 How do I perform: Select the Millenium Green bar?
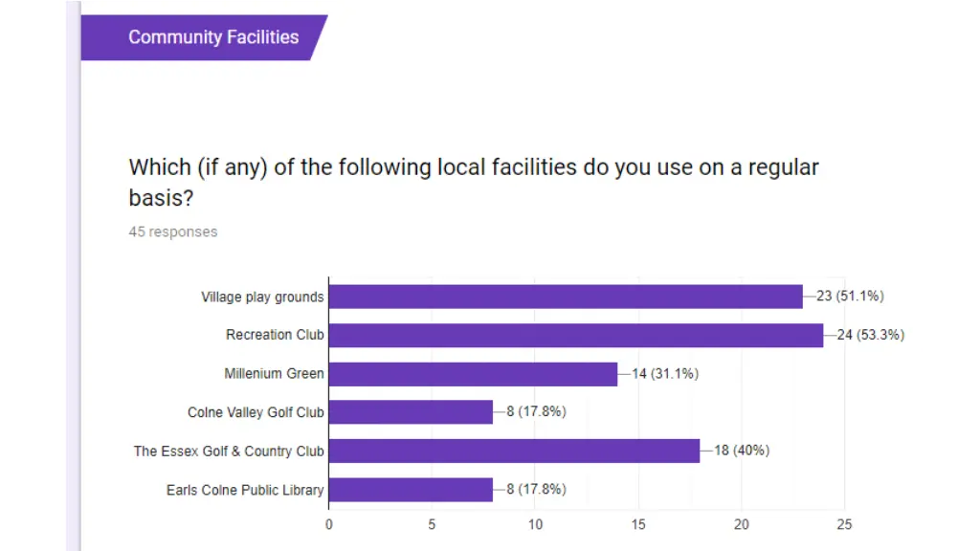[473, 374]
